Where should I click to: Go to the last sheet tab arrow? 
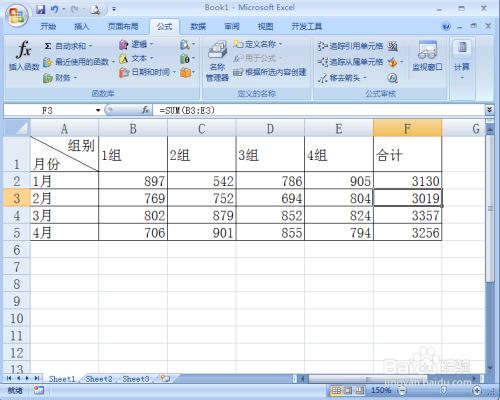coord(37,378)
